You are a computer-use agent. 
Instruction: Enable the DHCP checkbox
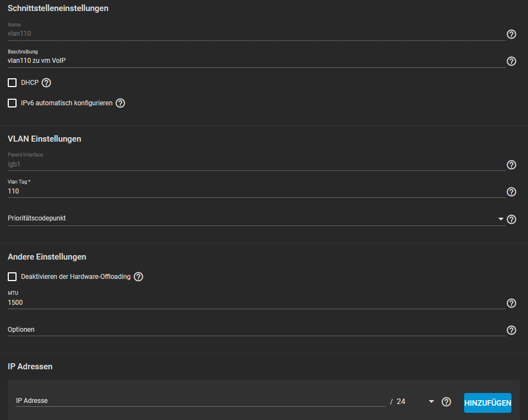[x=12, y=83]
